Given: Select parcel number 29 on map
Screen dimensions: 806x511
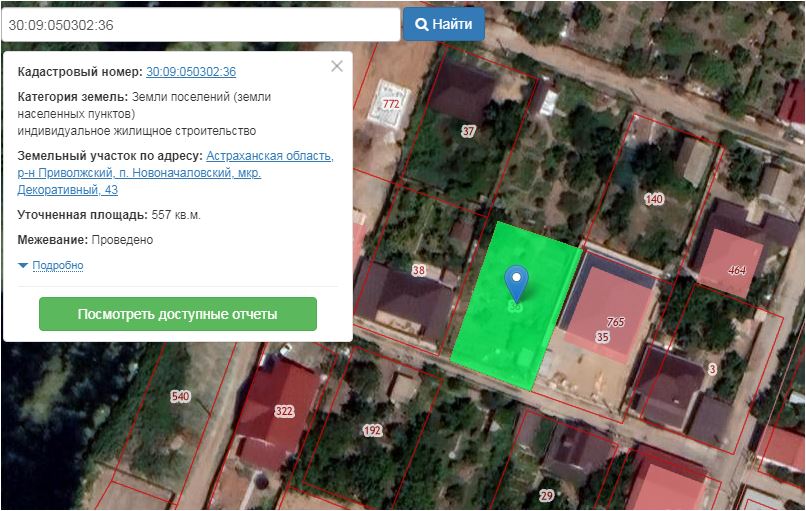Looking at the screenshot, I should (x=546, y=495).
